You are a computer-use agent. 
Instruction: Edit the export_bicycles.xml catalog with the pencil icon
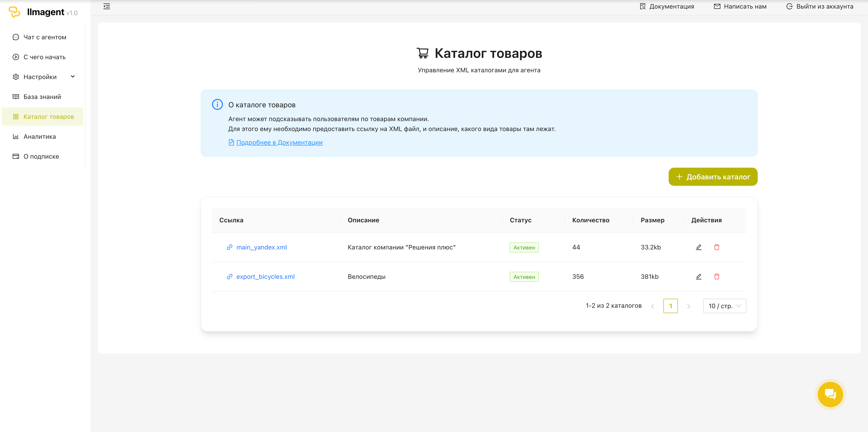point(698,277)
